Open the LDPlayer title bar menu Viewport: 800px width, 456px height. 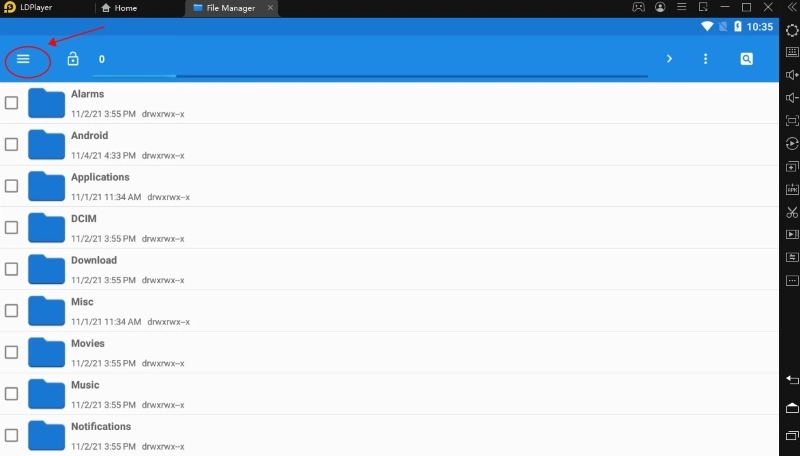pyautogui.click(x=685, y=8)
